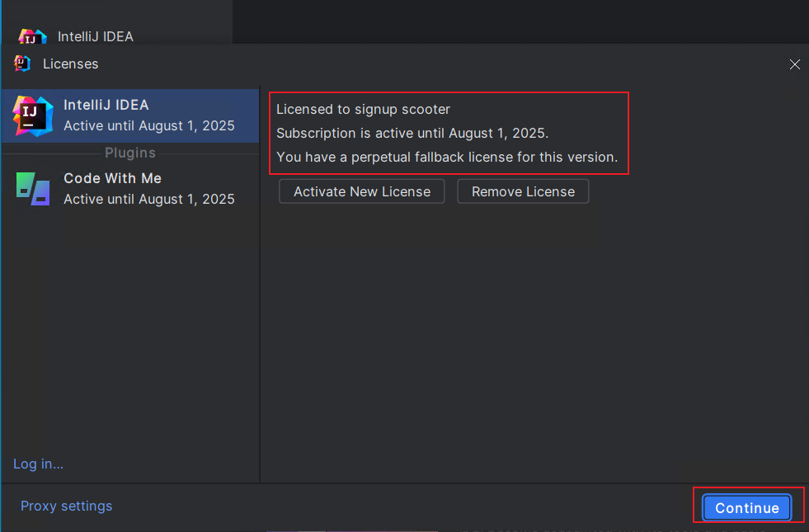Click the IntelliJ IDEA icon in the top window title
This screenshot has height=532, width=809.
click(32, 36)
